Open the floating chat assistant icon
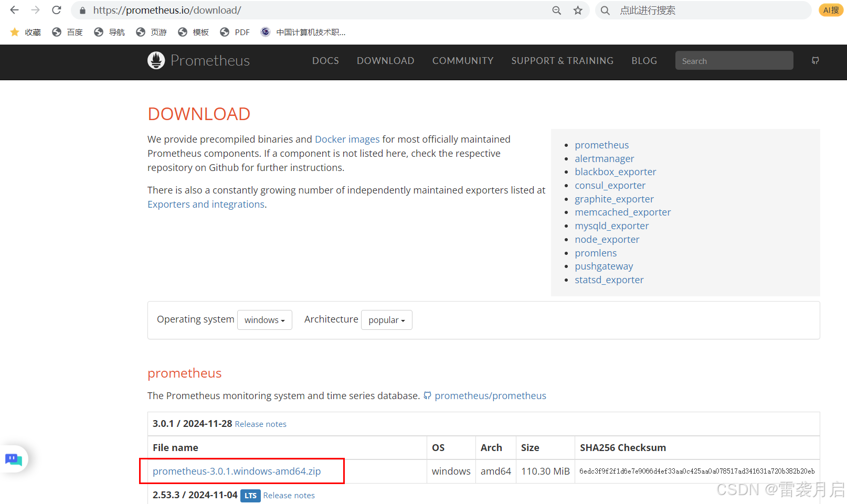The width and height of the screenshot is (847, 504). click(x=14, y=459)
